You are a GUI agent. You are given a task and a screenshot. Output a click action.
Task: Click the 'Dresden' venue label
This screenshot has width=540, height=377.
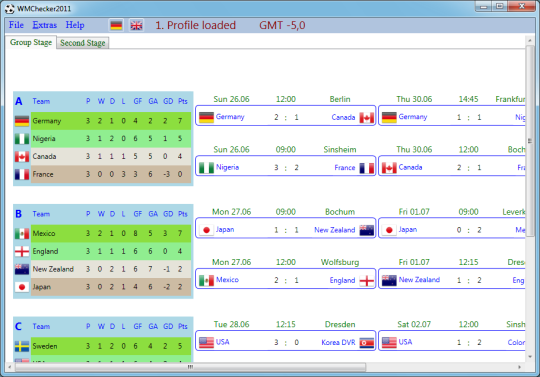[340, 324]
